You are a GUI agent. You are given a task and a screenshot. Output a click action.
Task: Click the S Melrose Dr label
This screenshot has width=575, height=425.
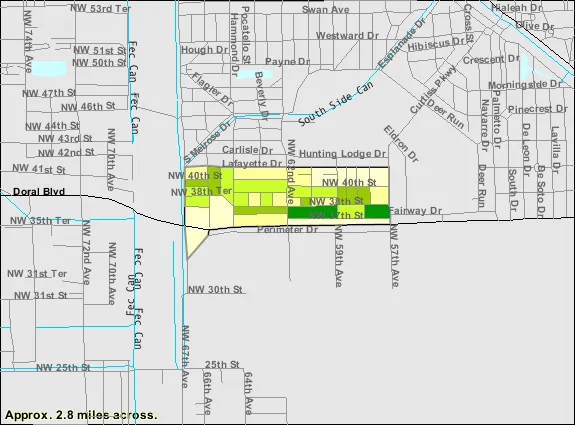[x=207, y=141]
